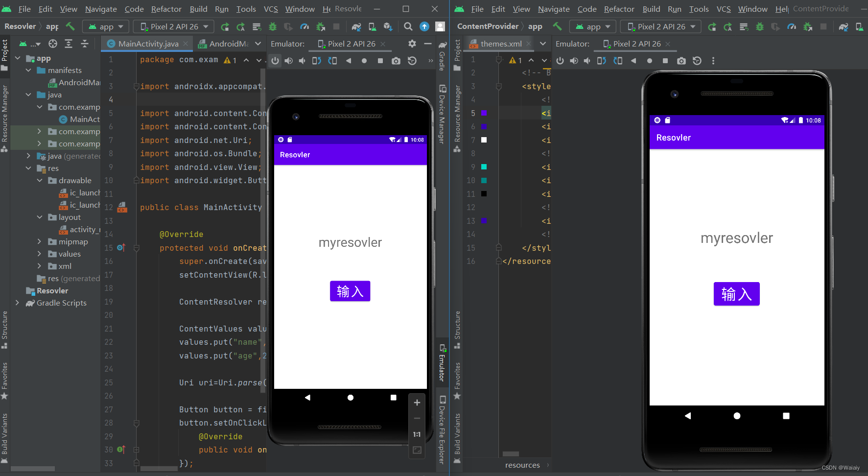Click the 1:1 zoom control on the emulator panel
Screen dimensions: 868x476
click(x=417, y=434)
